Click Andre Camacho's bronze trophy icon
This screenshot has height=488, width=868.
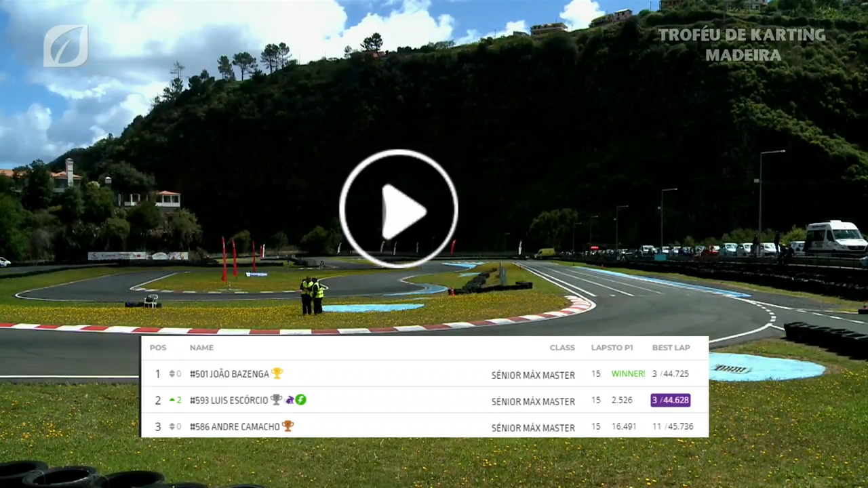[x=288, y=426]
